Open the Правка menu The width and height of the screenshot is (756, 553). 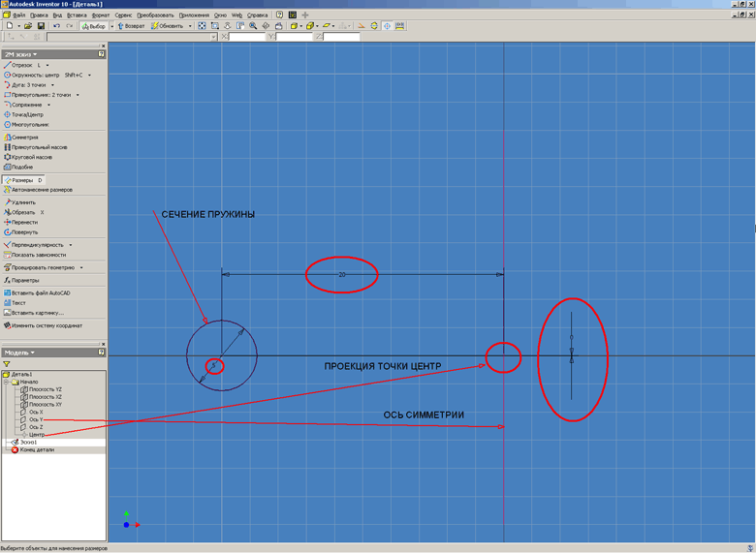(39, 15)
